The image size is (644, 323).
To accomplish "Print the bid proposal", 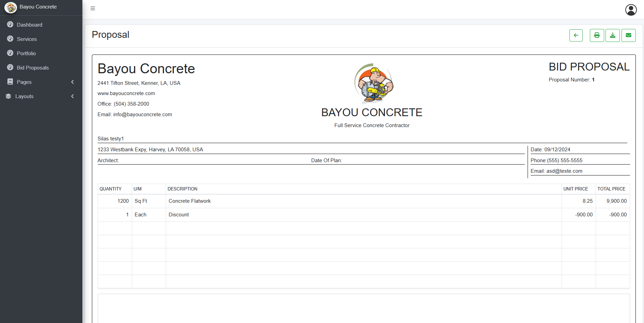I will [x=596, y=35].
